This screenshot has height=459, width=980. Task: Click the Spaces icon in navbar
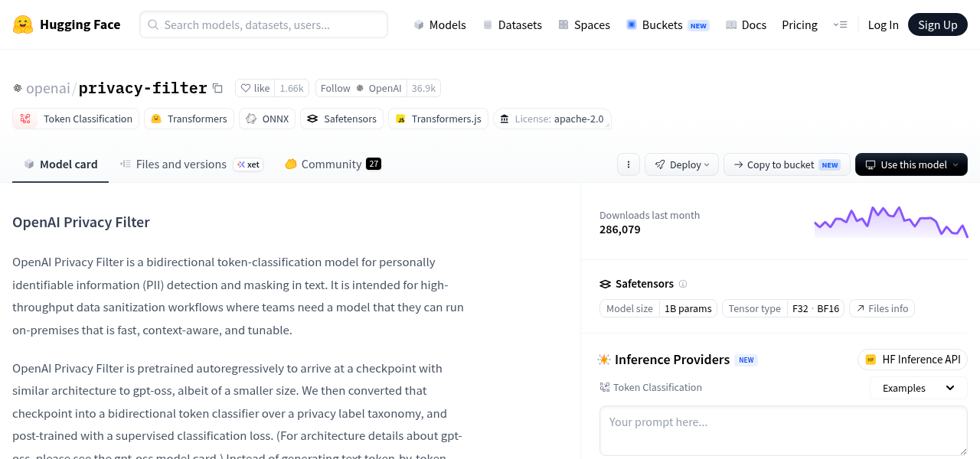[x=563, y=24]
